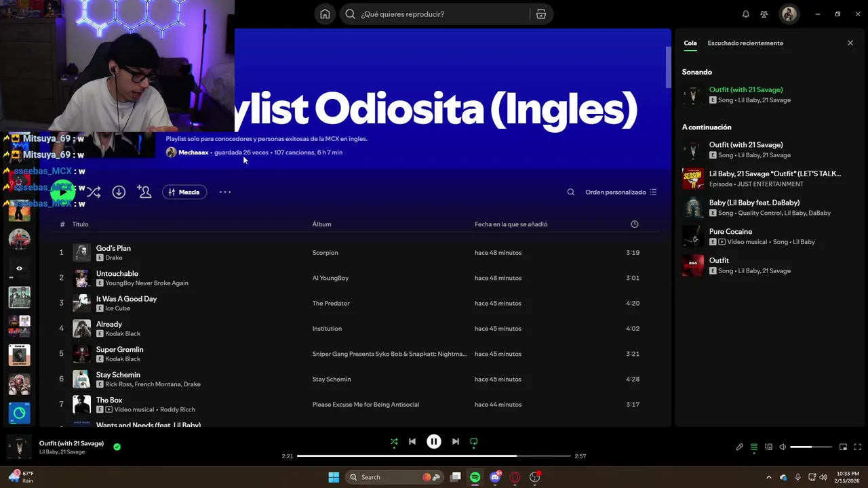Toggle shuffle in the player controls

click(394, 442)
